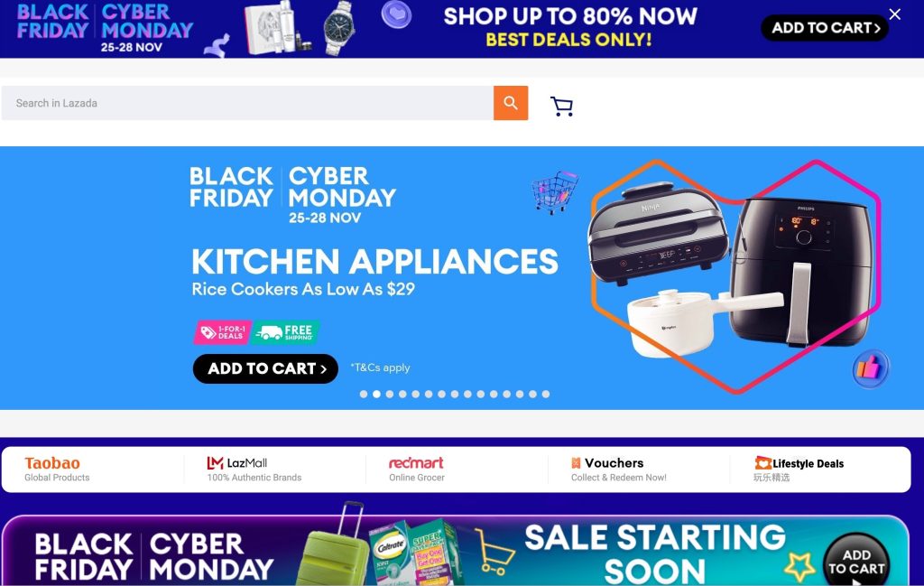Select the third carousel indicator dot
Image resolution: width=924 pixels, height=586 pixels.
pyautogui.click(x=390, y=394)
